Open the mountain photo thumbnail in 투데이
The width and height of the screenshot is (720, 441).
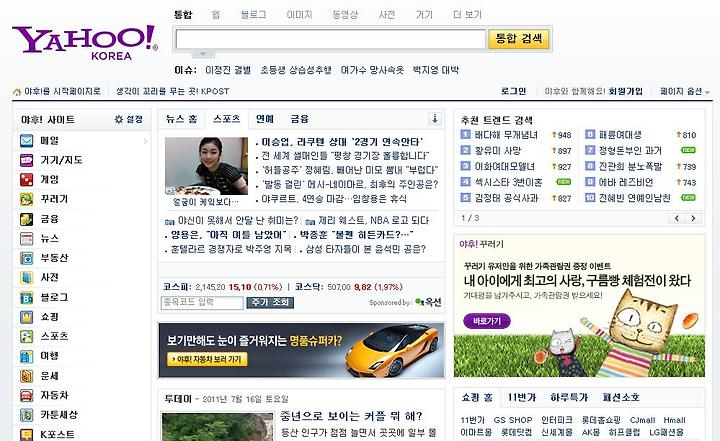click(216, 427)
